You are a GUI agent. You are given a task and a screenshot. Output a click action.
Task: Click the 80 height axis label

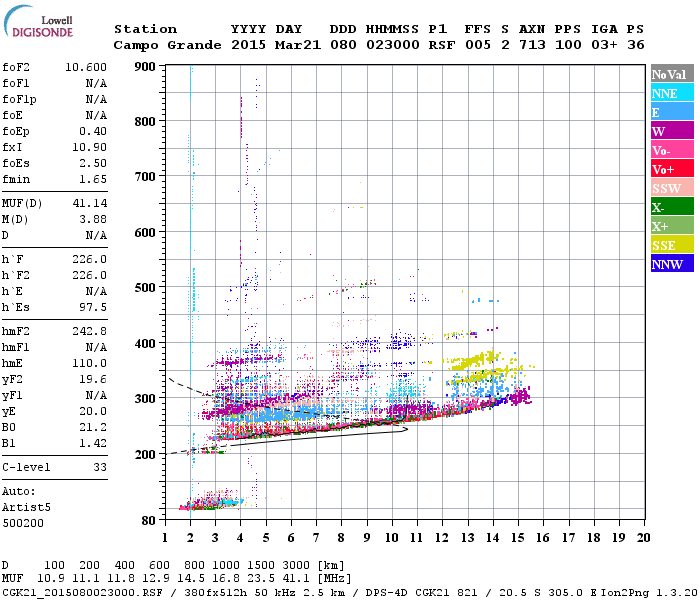pos(149,521)
